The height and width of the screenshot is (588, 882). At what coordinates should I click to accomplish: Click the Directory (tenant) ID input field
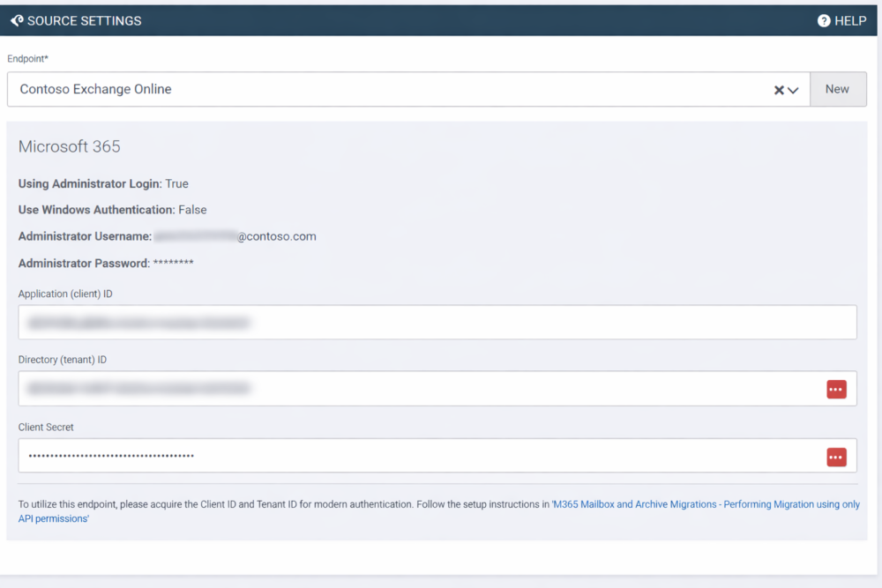tap(437, 389)
